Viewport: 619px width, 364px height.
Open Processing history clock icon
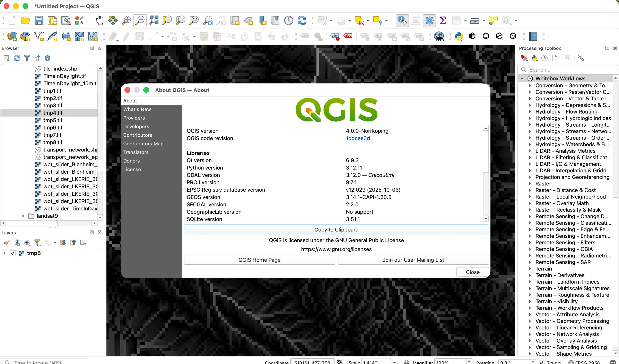(x=544, y=58)
